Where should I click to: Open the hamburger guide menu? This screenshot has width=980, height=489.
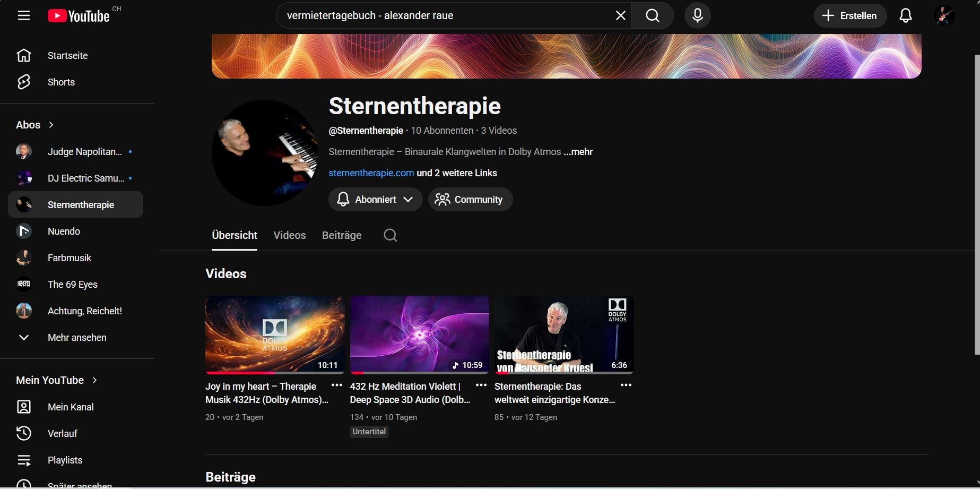(24, 15)
